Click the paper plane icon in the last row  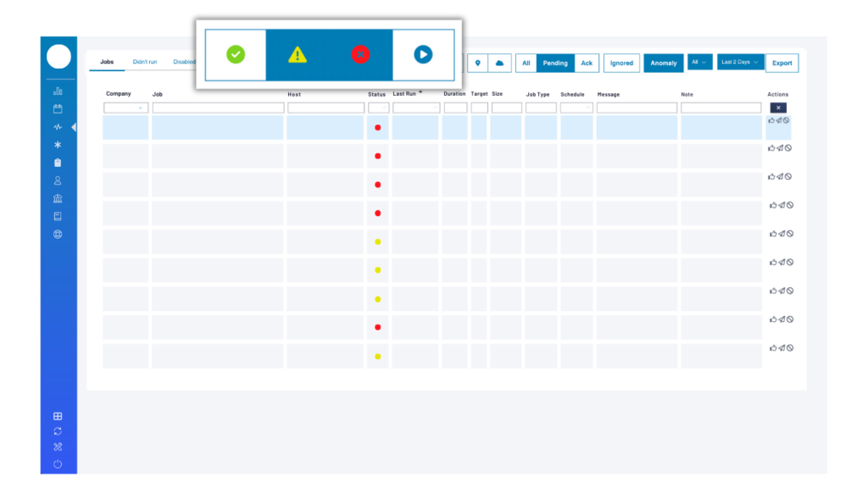782,348
